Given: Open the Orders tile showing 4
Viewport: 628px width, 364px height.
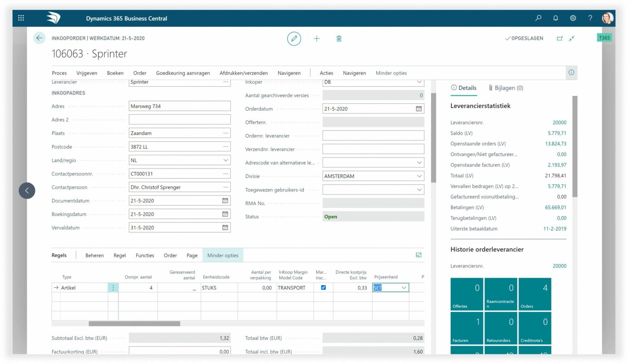Looking at the screenshot, I should pyautogui.click(x=535, y=294).
